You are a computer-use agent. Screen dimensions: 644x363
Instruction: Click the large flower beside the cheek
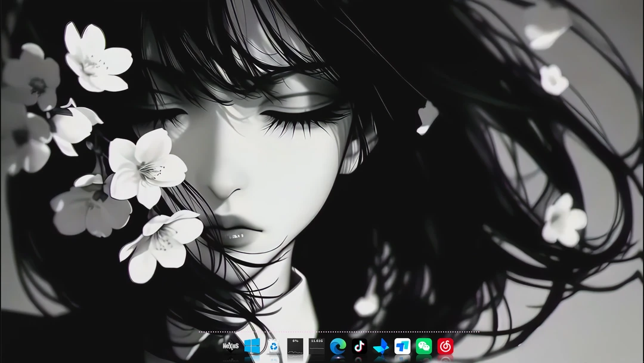pyautogui.click(x=145, y=167)
